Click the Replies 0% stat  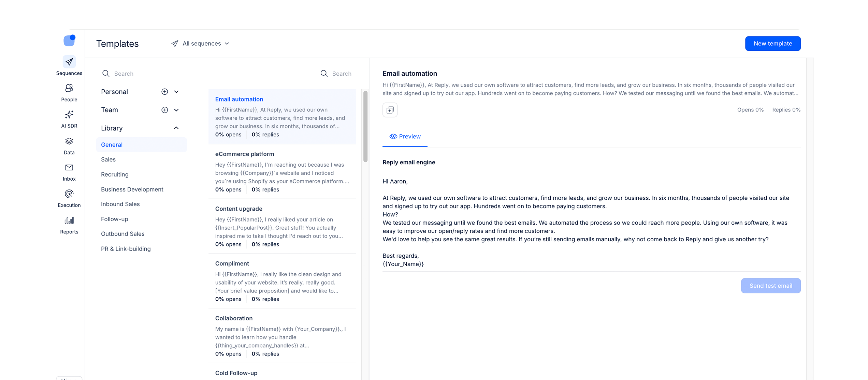click(786, 110)
